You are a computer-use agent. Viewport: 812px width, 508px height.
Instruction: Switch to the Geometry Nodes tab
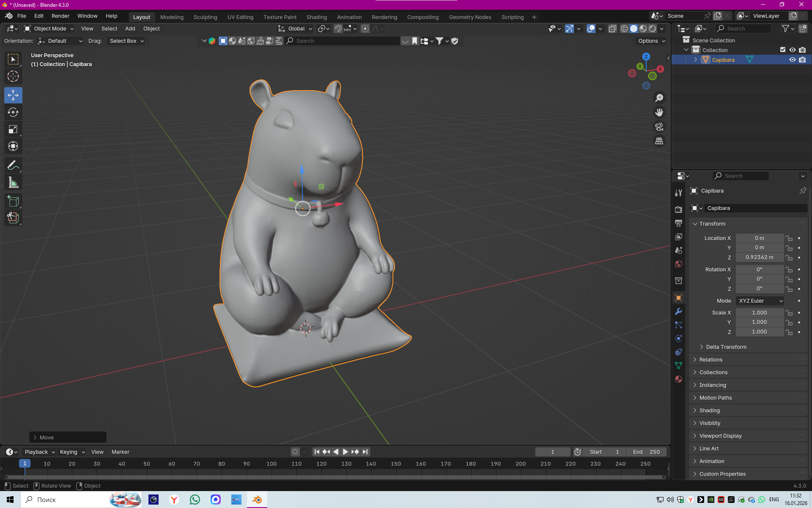[x=470, y=17]
